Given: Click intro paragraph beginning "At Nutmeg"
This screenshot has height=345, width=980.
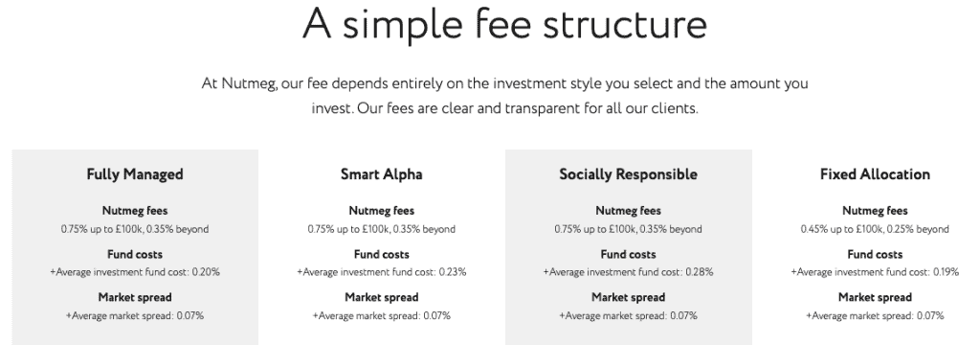Looking at the screenshot, I should 505,96.
